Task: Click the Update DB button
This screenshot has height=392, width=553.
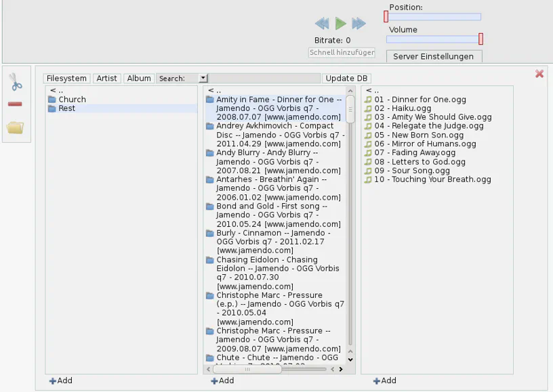Action: pyautogui.click(x=346, y=78)
